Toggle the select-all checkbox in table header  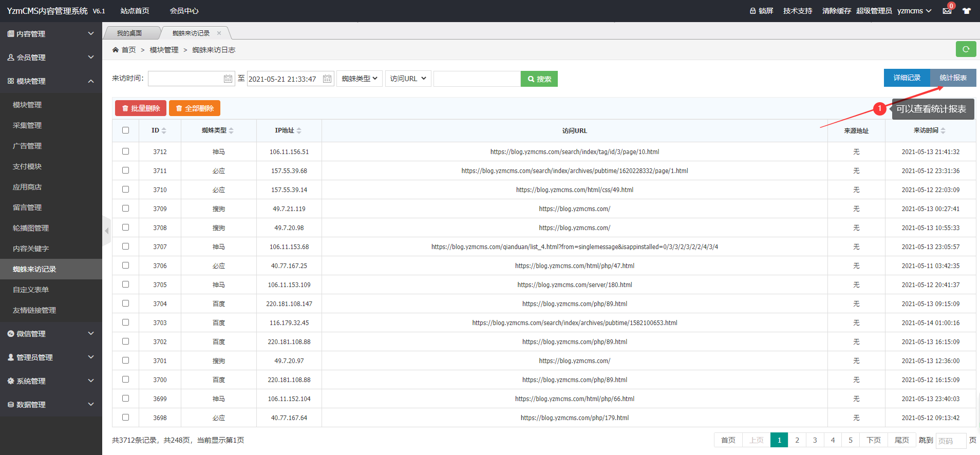[x=125, y=130]
